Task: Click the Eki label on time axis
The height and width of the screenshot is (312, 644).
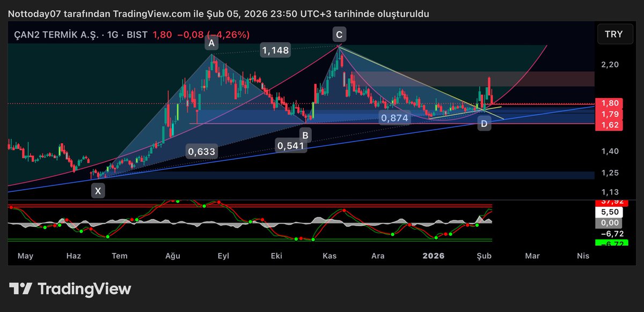Action: [276, 256]
